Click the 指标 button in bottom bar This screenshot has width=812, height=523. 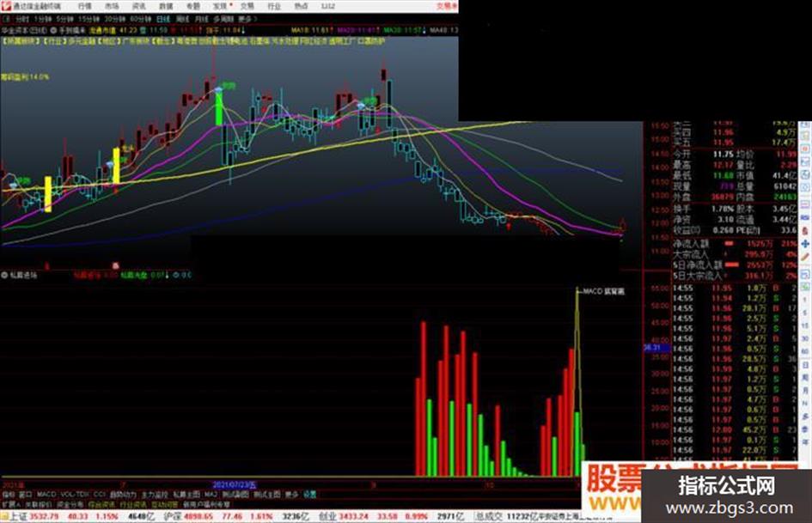tap(9, 495)
